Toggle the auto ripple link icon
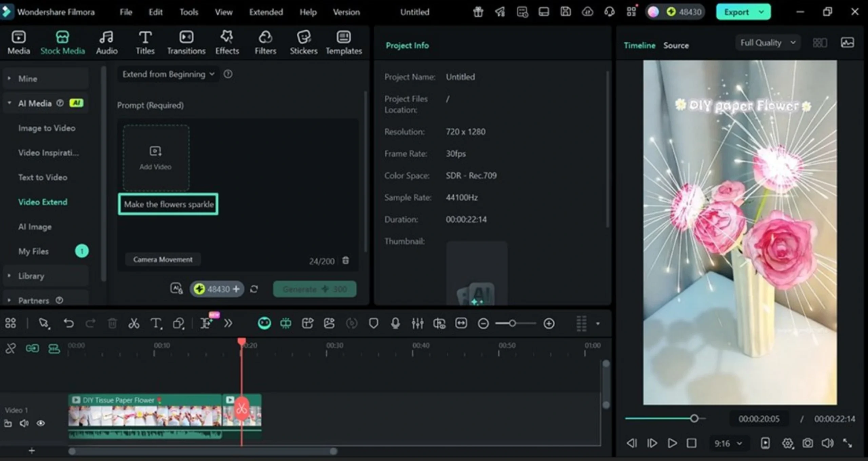Image resolution: width=868 pixels, height=461 pixels. pos(32,348)
